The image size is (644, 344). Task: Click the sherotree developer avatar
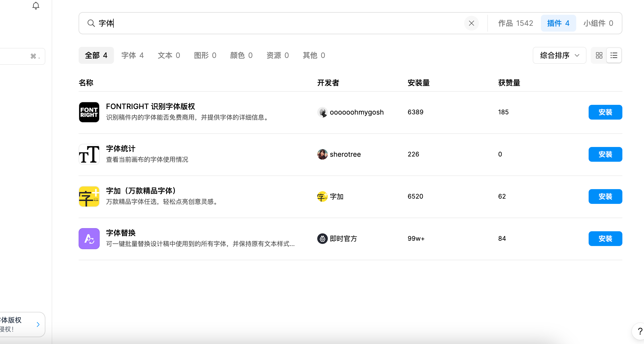(322, 154)
